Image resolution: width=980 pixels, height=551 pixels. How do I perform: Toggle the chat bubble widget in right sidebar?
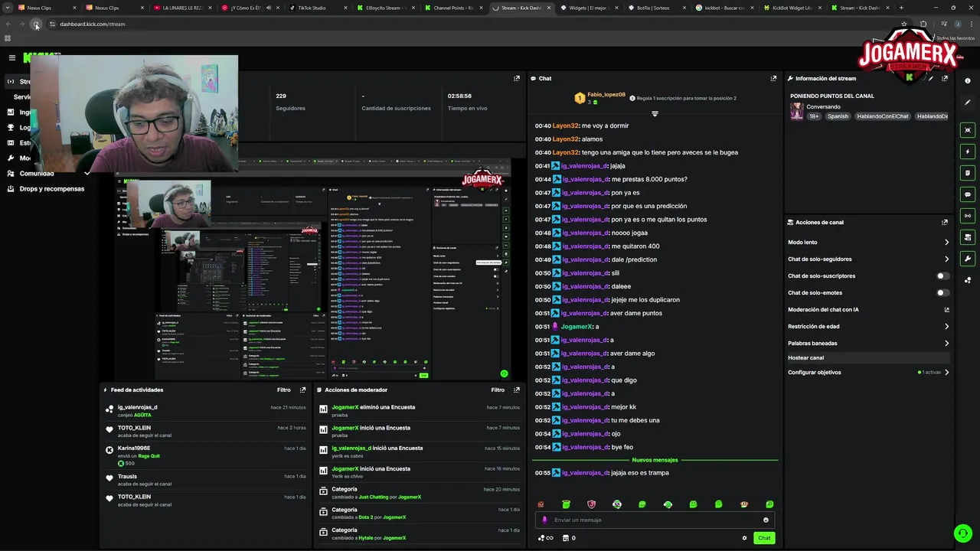pyautogui.click(x=968, y=194)
